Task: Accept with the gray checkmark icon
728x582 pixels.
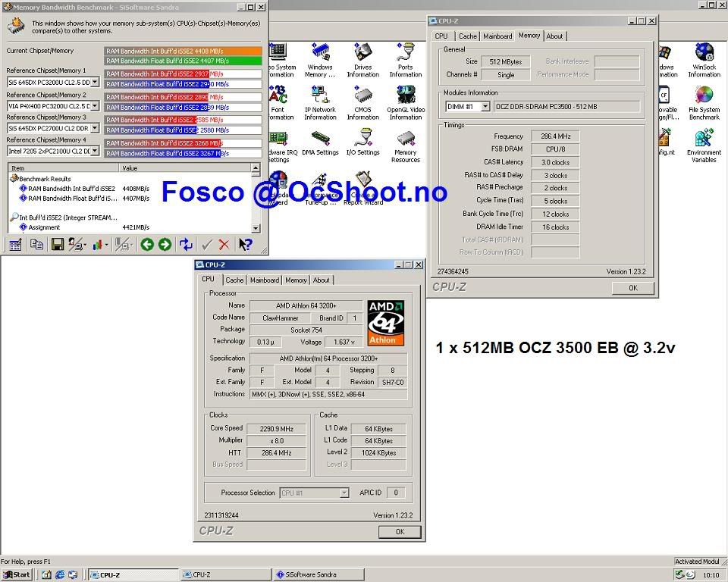Action: [207, 245]
